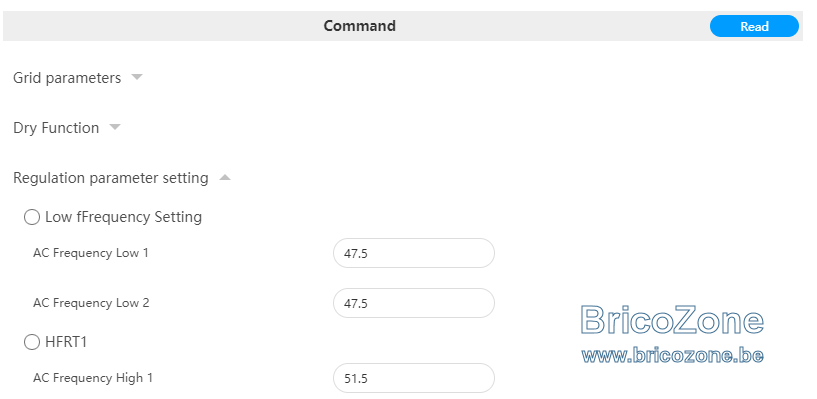Click the Command header title
Image resolution: width=817 pixels, height=399 pixels.
tap(360, 26)
